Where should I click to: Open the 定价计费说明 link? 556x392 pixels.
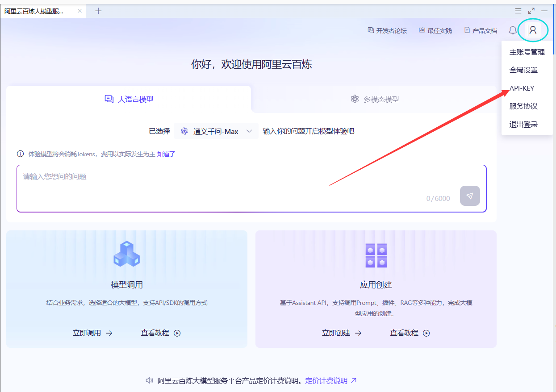[331, 381]
